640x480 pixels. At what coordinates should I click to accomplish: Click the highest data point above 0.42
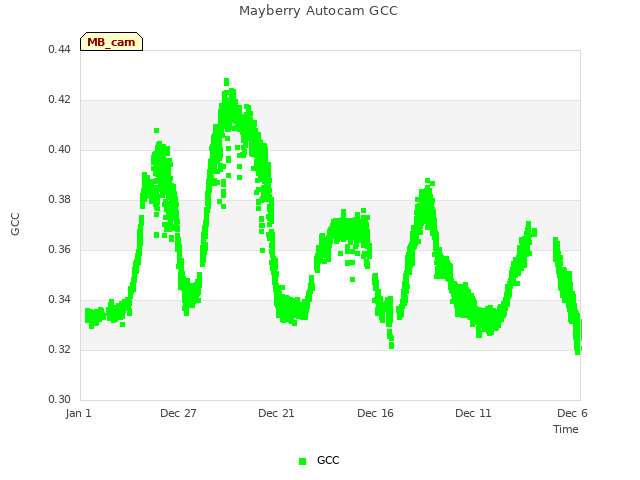coord(227,82)
